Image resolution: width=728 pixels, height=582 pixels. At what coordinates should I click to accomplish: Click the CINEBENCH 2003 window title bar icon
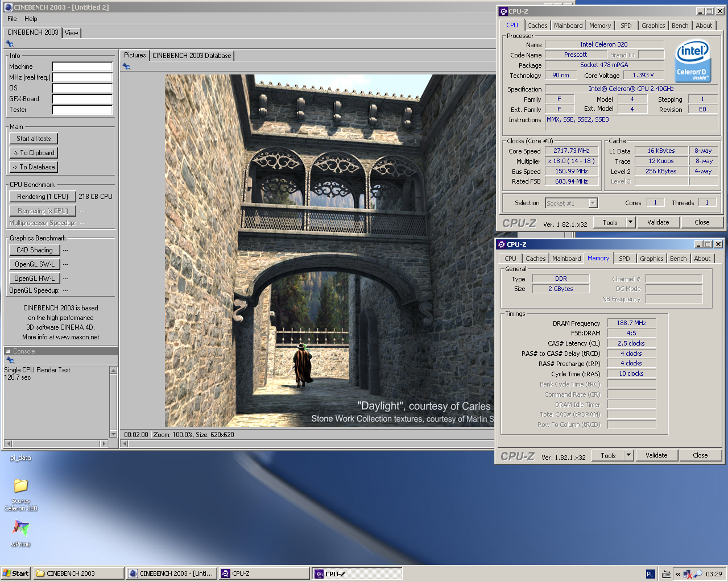(8, 7)
